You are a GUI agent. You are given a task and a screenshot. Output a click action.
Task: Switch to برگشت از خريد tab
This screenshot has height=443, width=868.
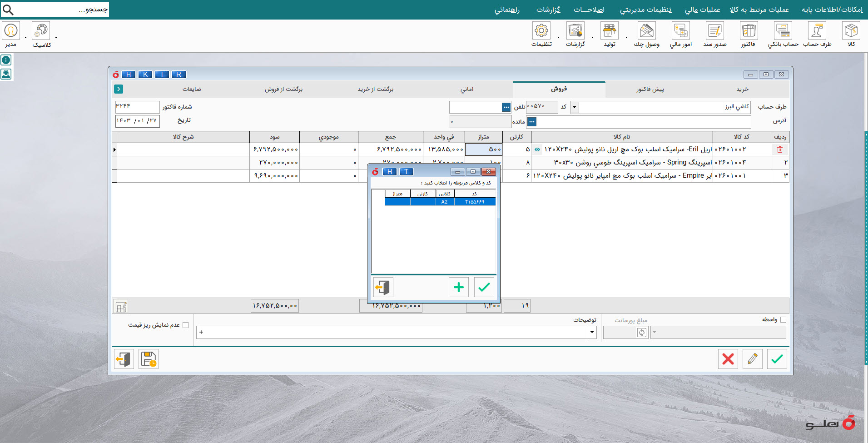pos(375,90)
